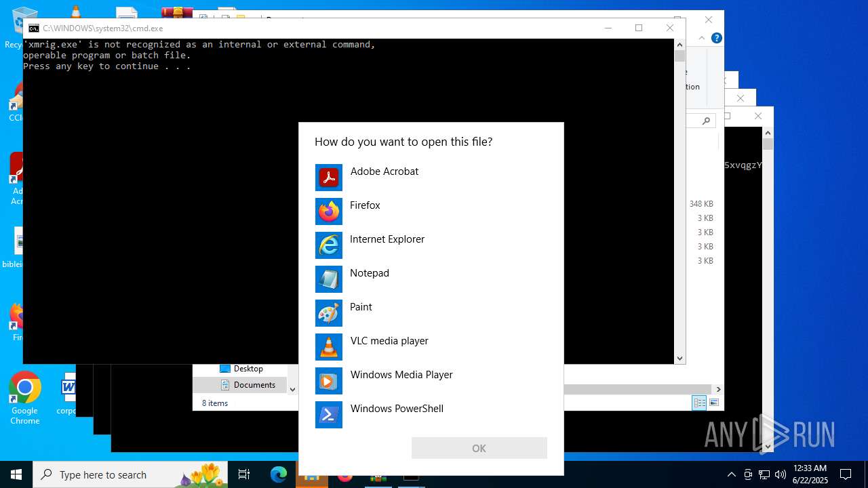Select the "Adobe Acrobat" label
Screen dimensions: 868x488
tap(384, 171)
